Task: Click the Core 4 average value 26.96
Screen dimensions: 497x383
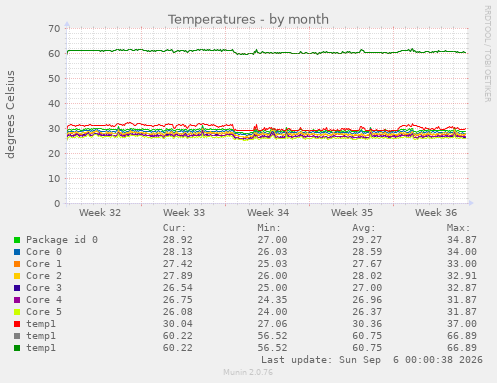Action: click(367, 300)
